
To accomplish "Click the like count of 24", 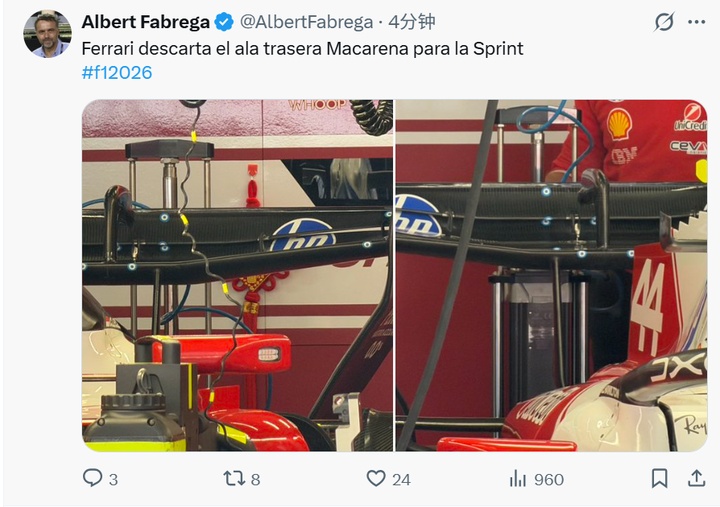I will click(401, 479).
